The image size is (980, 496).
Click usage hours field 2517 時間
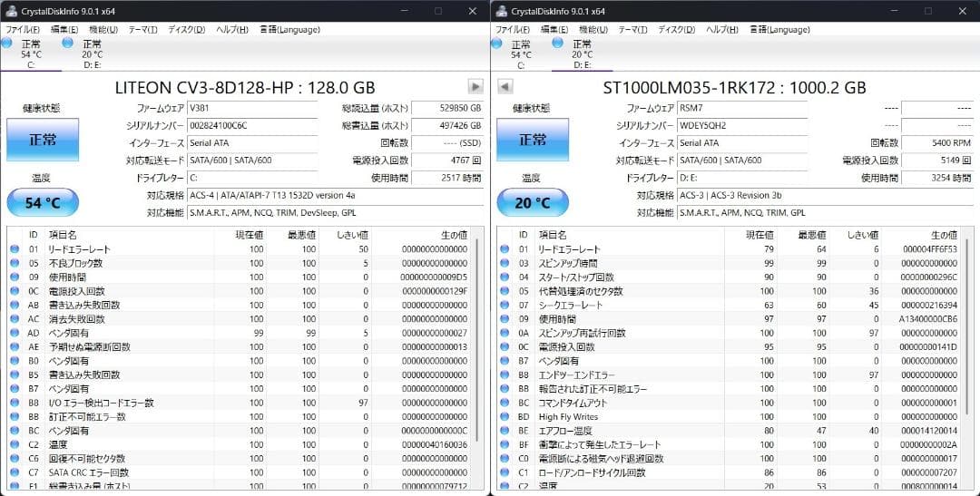click(447, 178)
